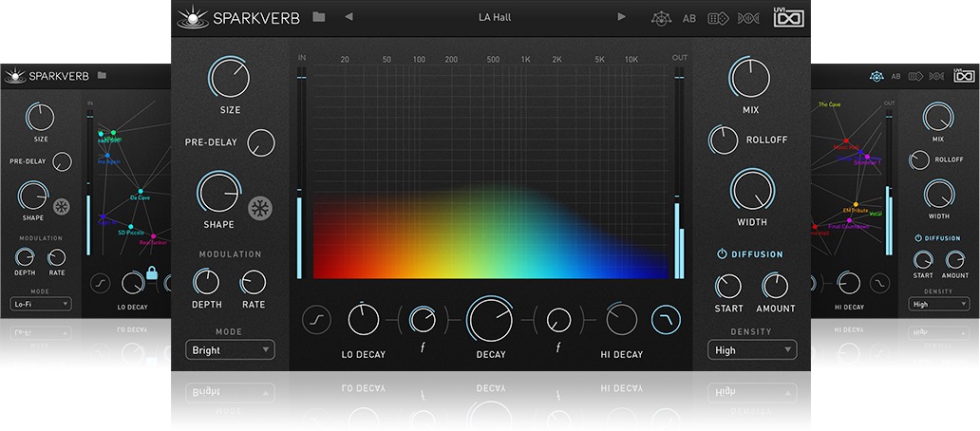The height and width of the screenshot is (431, 980).
Task: Select Music Hall preset node in right window
Action: coord(847,141)
